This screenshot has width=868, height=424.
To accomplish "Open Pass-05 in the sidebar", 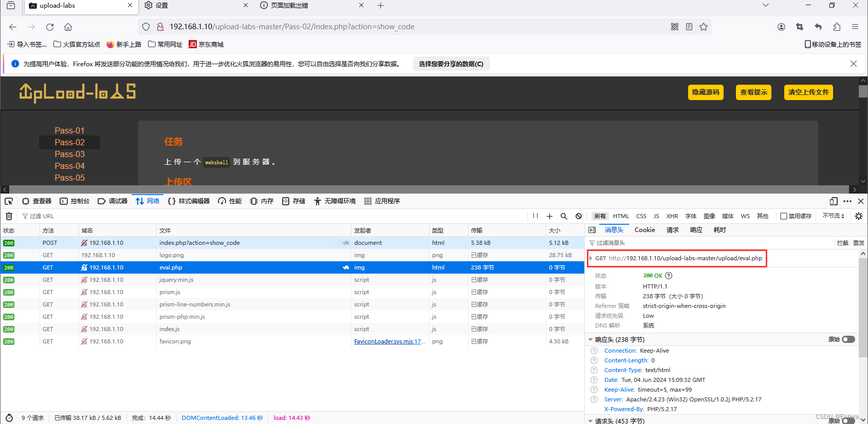I will 69,178.
